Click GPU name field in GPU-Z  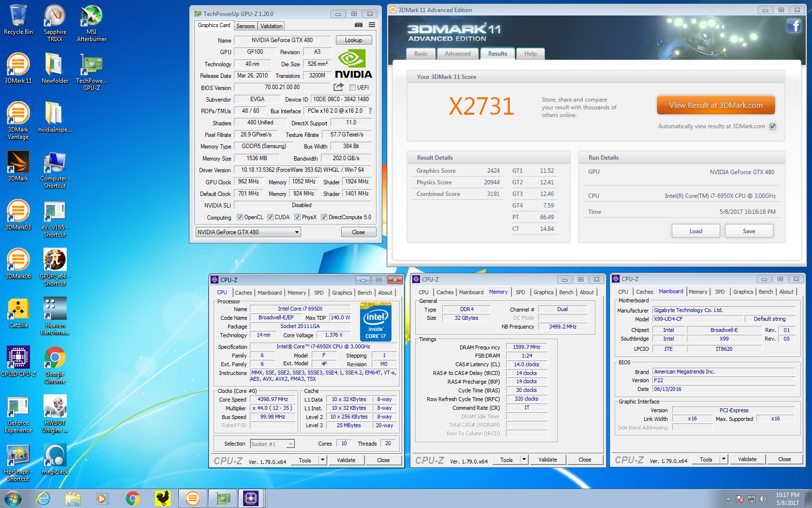point(282,40)
